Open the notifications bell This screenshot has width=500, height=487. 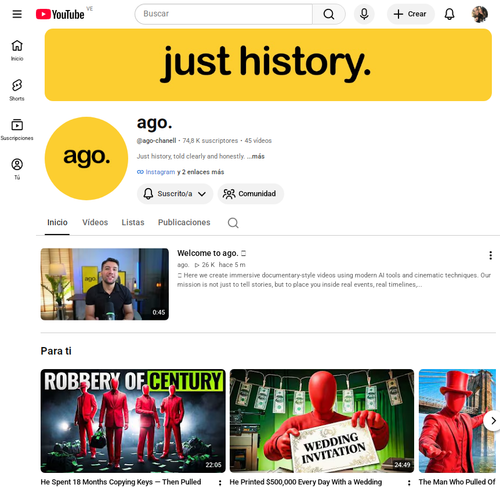449,14
